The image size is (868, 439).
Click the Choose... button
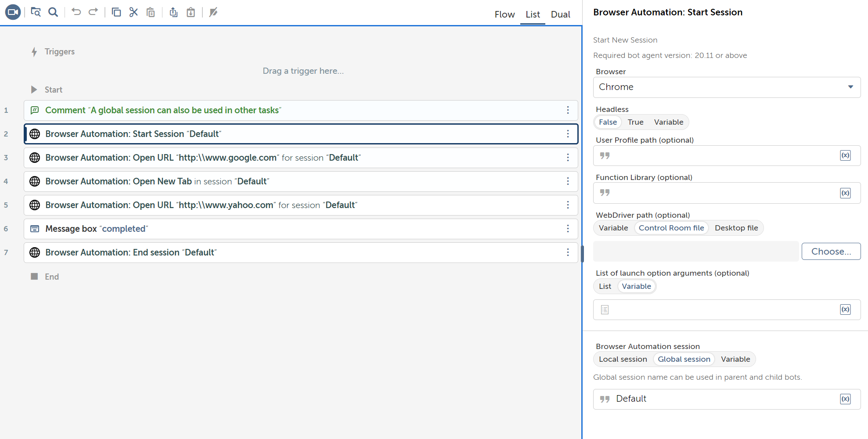[x=831, y=252]
